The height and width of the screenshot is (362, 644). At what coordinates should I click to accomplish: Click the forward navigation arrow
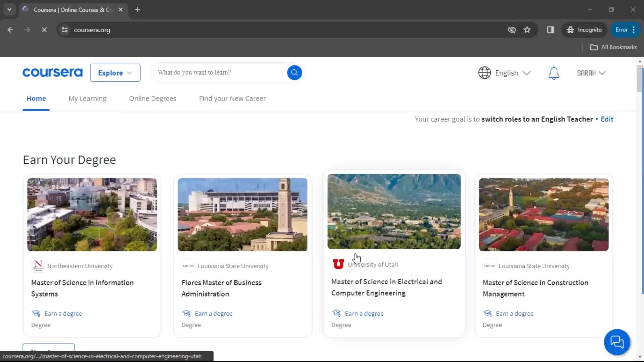click(x=27, y=30)
